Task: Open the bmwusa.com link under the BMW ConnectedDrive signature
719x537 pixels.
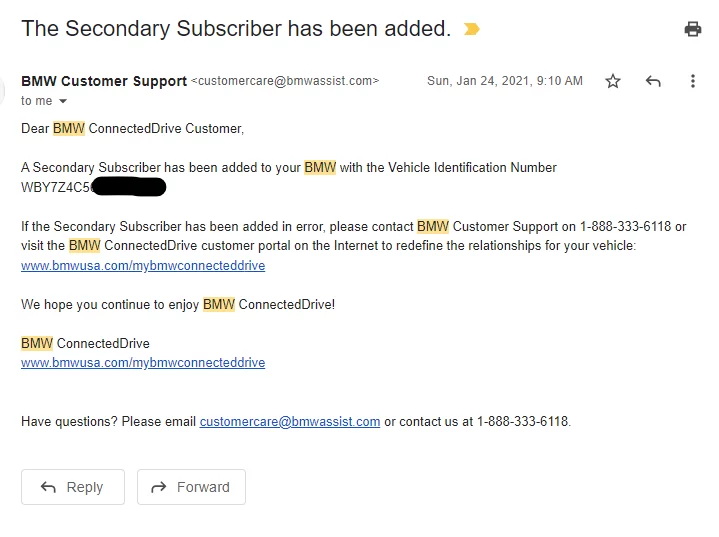Action: [143, 362]
